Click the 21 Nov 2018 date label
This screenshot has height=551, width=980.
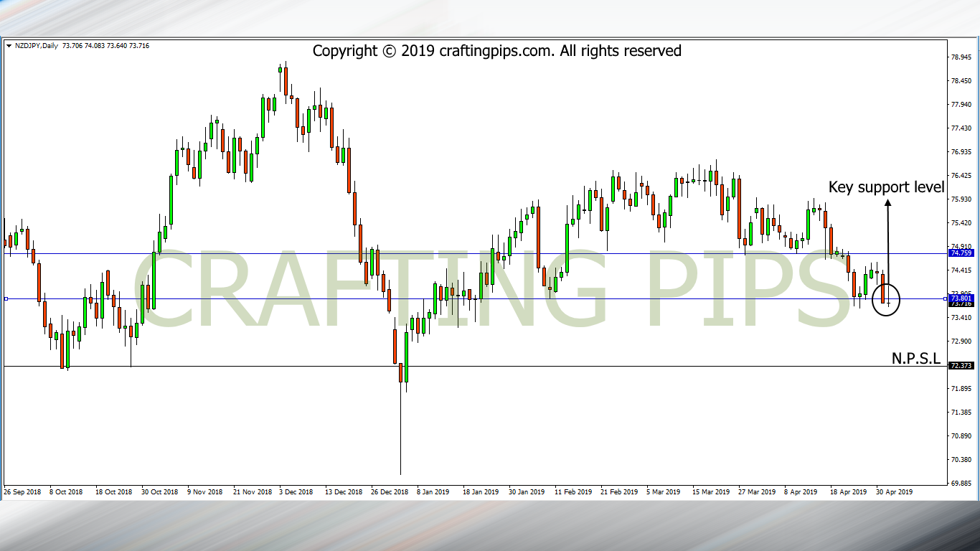point(253,492)
